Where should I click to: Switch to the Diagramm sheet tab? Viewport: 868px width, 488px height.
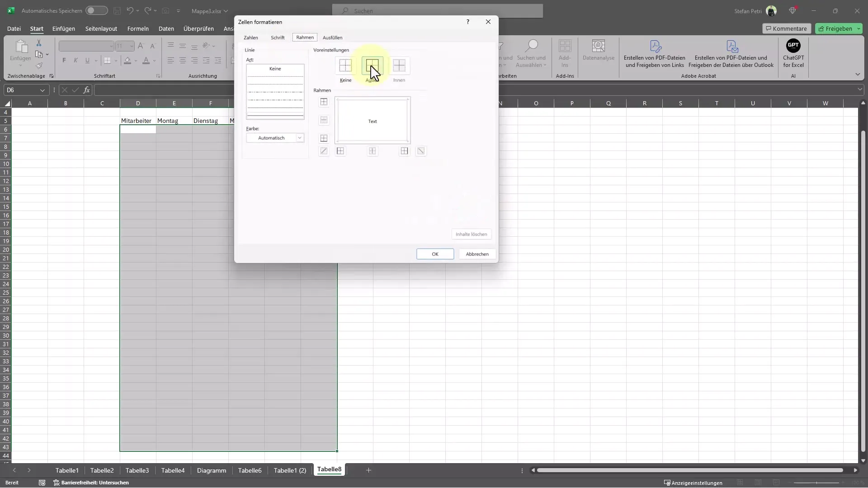[212, 470]
